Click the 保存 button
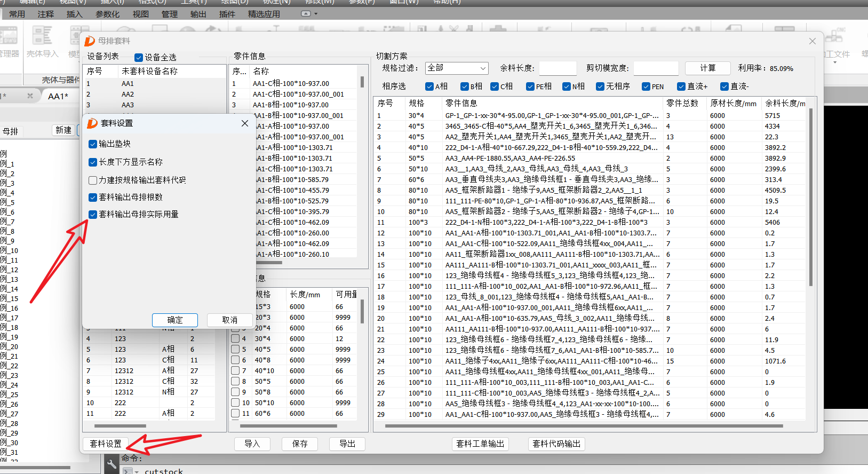This screenshot has width=868, height=474. tap(300, 444)
